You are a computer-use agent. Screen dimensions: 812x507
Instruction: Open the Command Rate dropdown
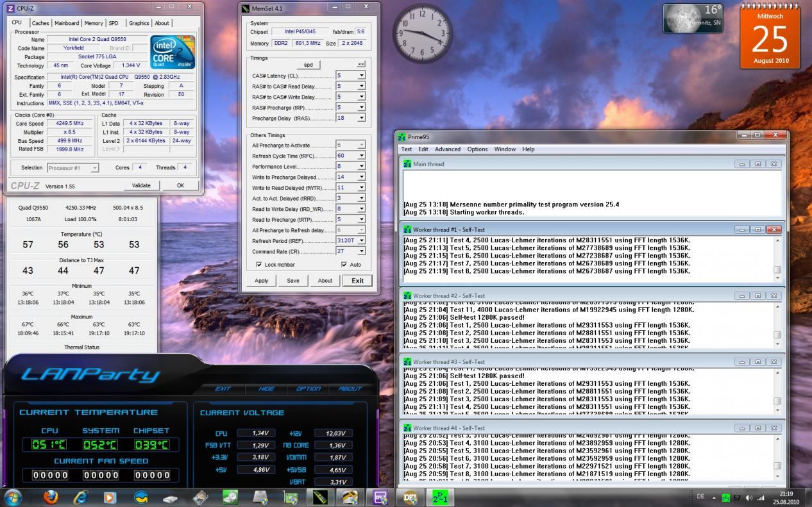pos(361,251)
